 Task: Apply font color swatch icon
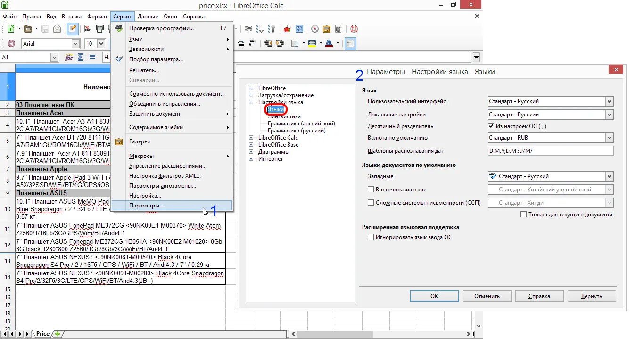point(329,43)
